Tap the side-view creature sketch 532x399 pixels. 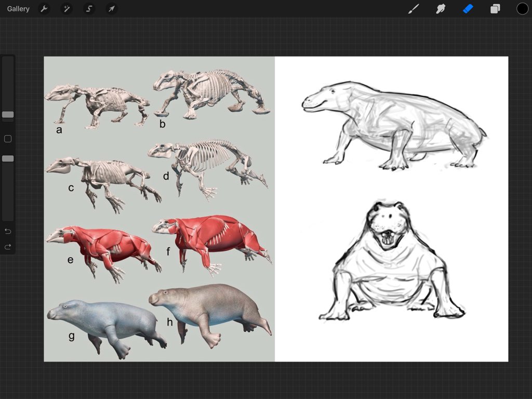click(394, 126)
